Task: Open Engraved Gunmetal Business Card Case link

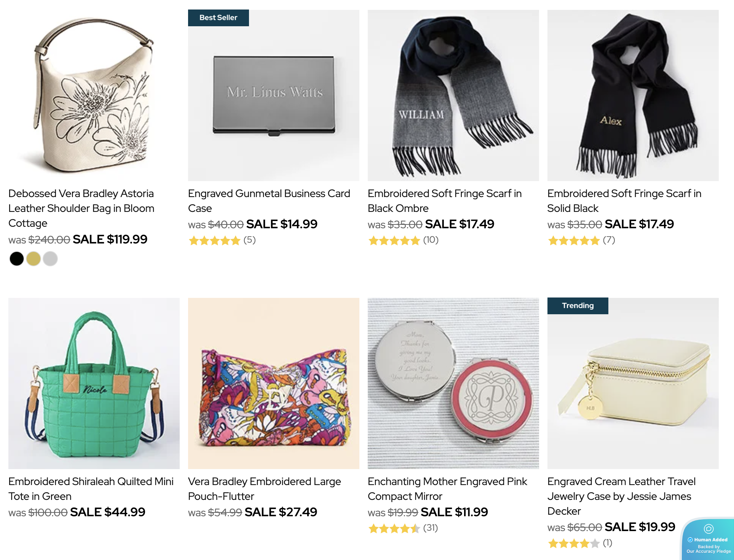Action: (x=269, y=200)
